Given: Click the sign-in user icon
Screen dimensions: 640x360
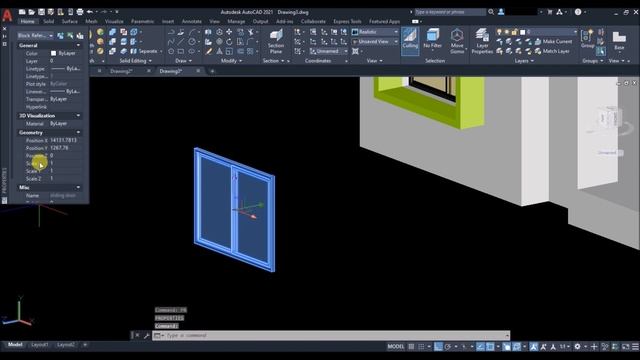Looking at the screenshot, I should (x=501, y=12).
